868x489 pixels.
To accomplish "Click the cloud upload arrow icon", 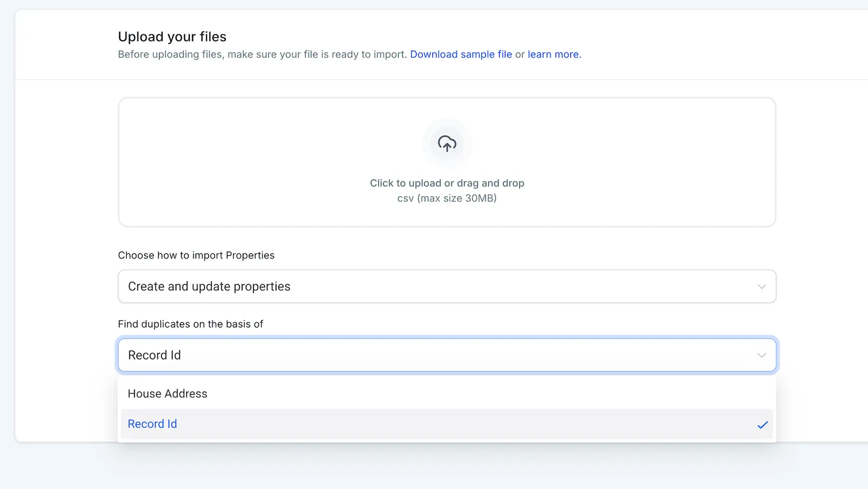I will (447, 144).
